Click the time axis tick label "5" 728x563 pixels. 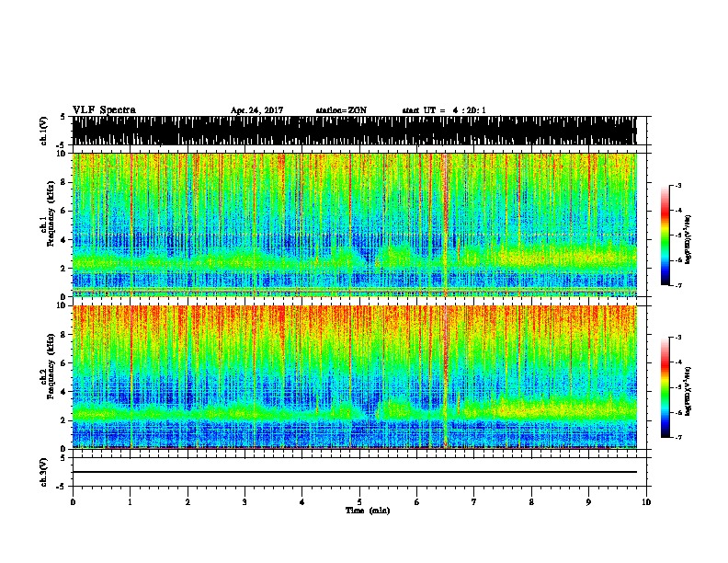tap(359, 502)
